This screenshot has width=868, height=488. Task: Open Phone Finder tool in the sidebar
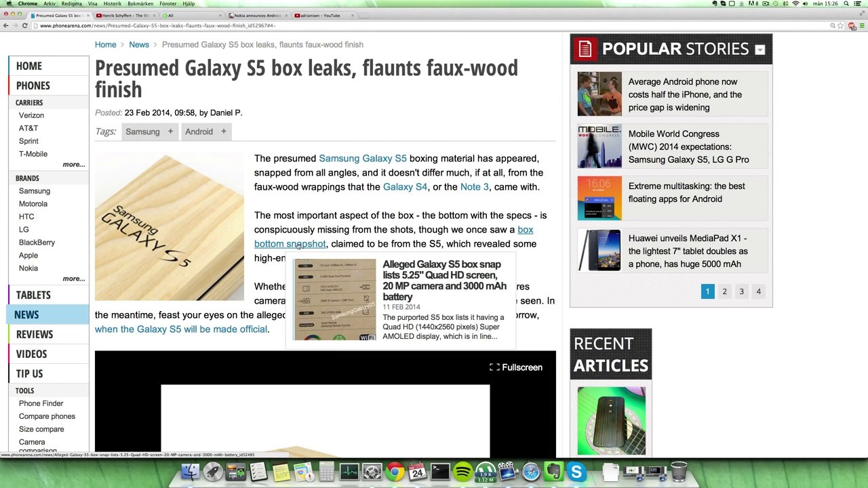coord(41,403)
